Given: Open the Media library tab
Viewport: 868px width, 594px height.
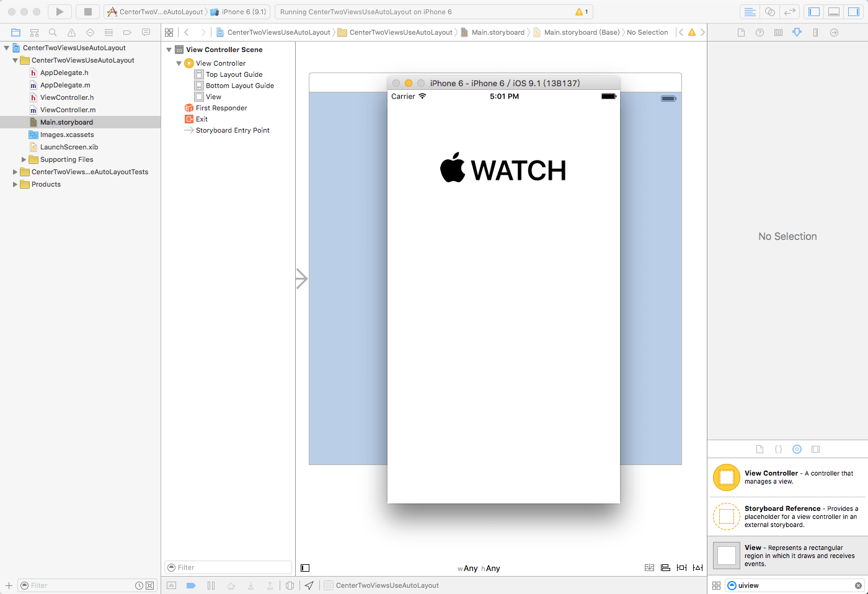Looking at the screenshot, I should point(816,449).
